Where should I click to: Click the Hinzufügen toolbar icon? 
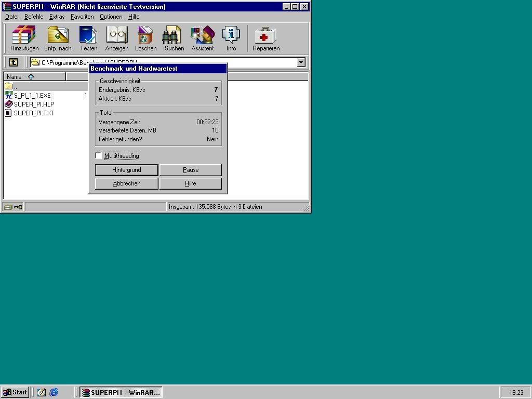pos(24,35)
